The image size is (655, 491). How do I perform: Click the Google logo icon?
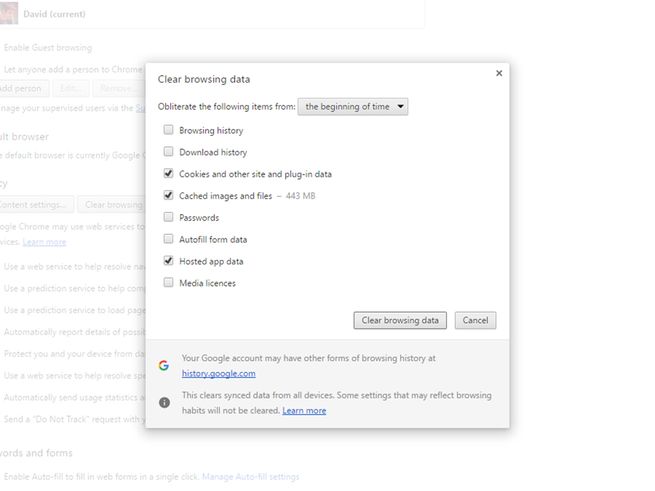164,365
